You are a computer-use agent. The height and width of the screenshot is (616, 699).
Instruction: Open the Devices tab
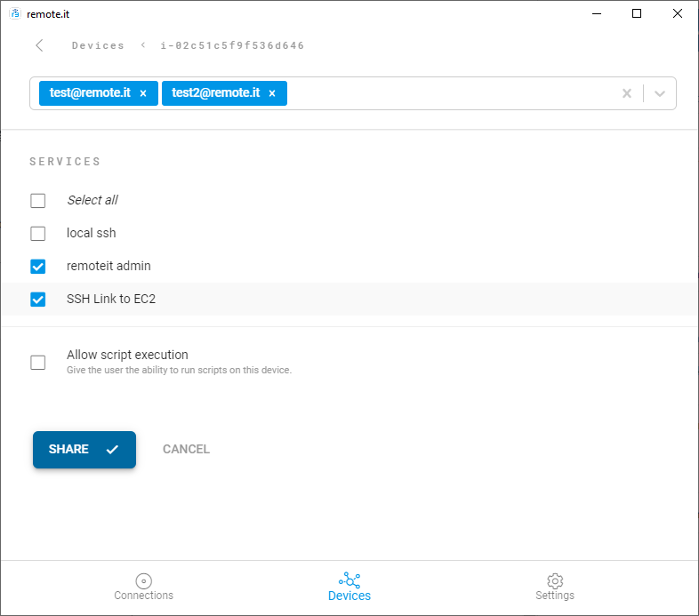349,588
